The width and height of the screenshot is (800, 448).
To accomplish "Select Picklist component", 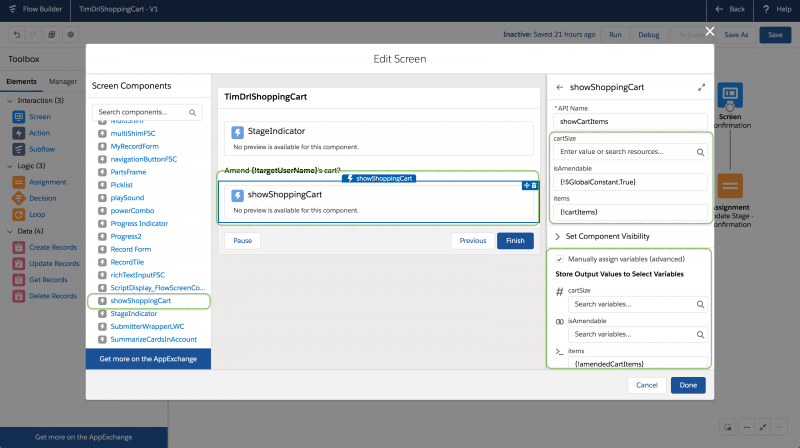I will (121, 185).
